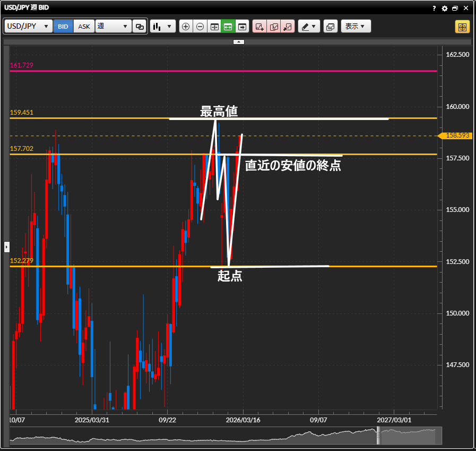Click the chart link icon beside timeframe
Image resolution: width=476 pixels, height=451 pixels.
[x=140, y=27]
